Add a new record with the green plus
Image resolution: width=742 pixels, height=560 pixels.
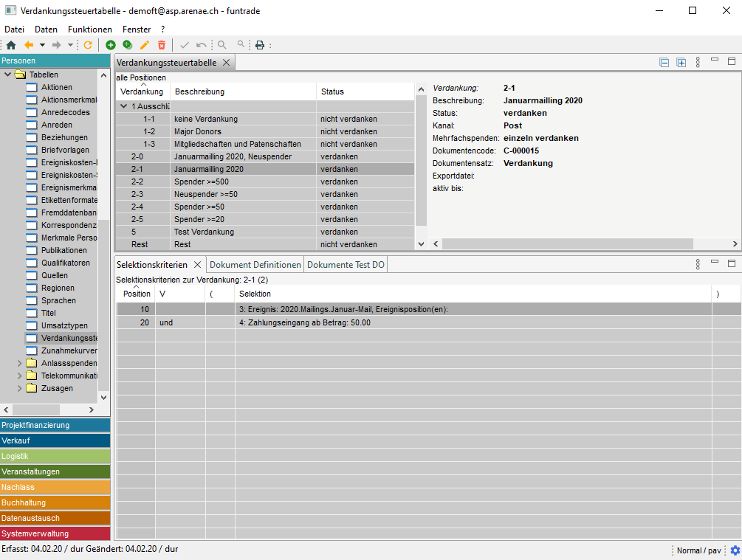[x=111, y=45]
